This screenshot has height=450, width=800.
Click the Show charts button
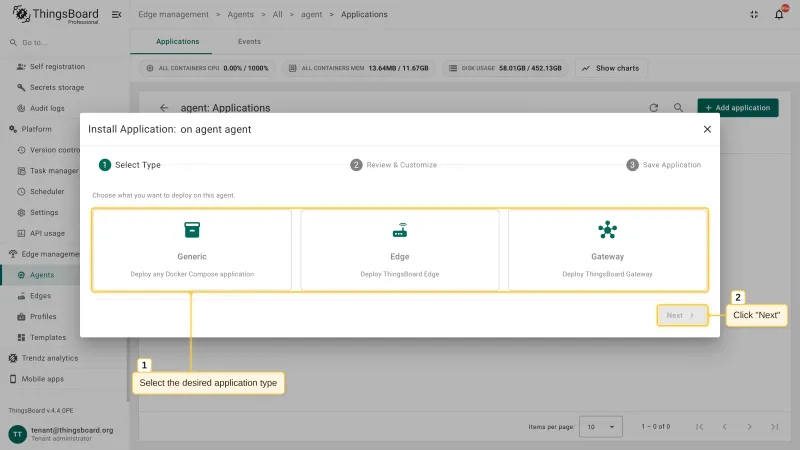611,68
